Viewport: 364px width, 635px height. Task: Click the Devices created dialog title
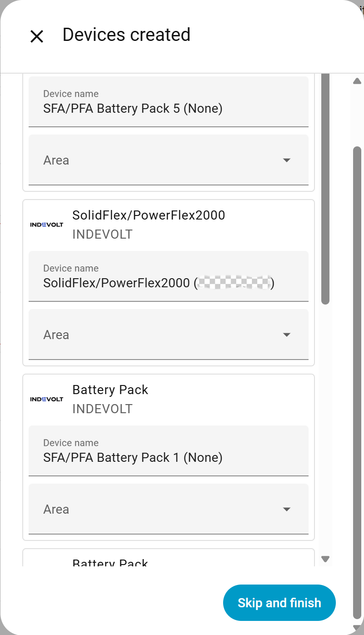click(x=126, y=35)
